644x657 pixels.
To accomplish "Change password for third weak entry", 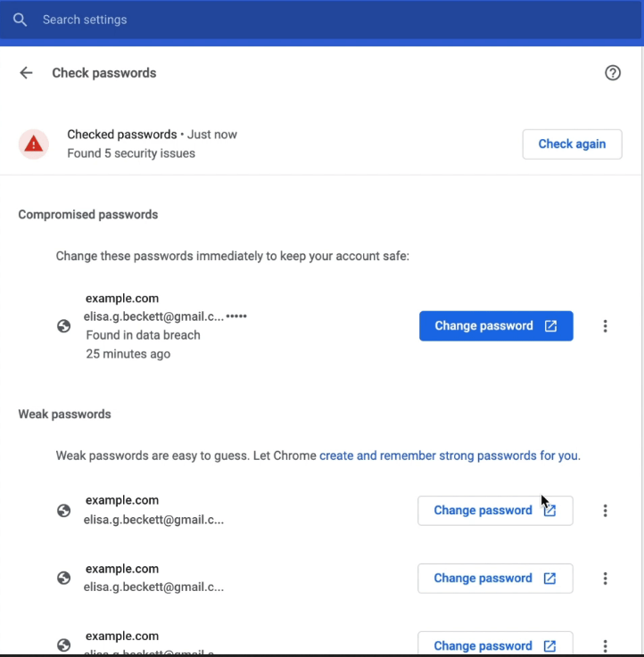I will tap(495, 645).
